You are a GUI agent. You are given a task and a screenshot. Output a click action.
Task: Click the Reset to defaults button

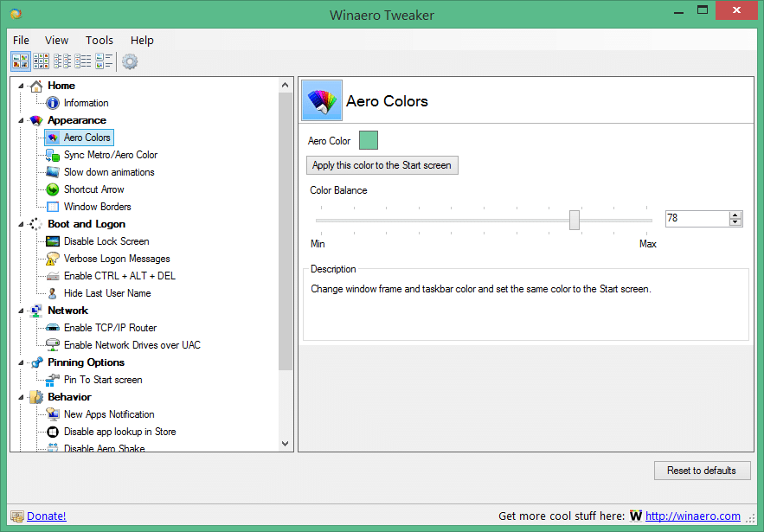click(702, 471)
